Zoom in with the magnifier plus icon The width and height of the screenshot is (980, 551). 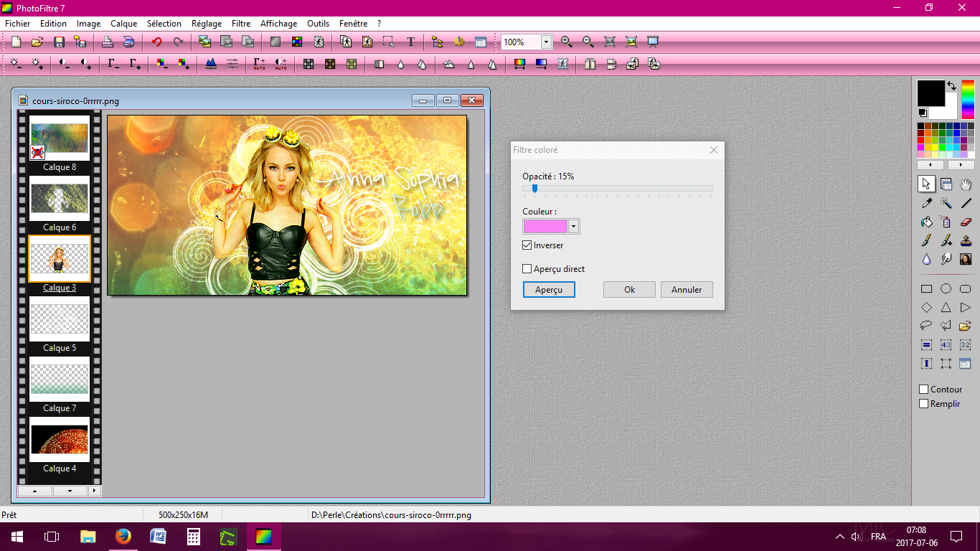coord(567,42)
